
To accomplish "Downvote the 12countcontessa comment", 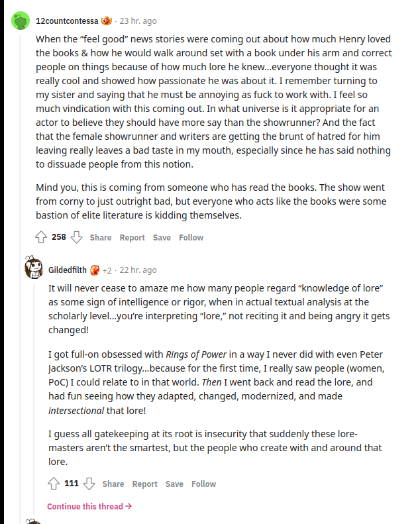I will (x=76, y=237).
